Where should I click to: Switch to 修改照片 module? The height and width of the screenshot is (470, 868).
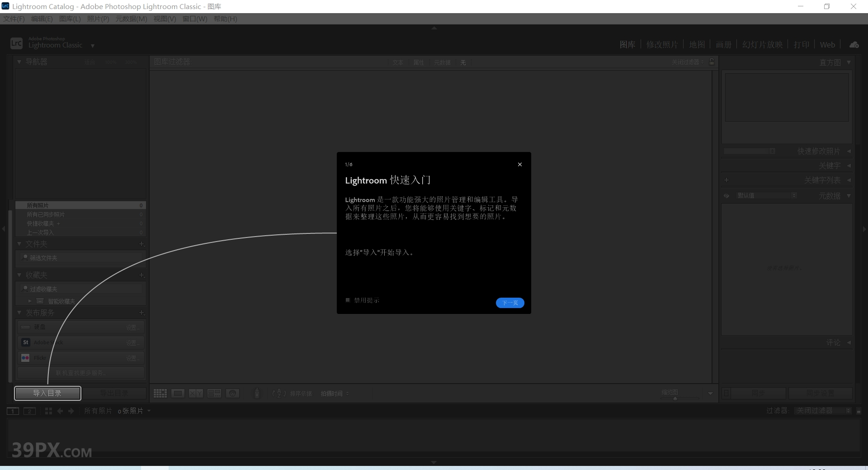pos(662,44)
